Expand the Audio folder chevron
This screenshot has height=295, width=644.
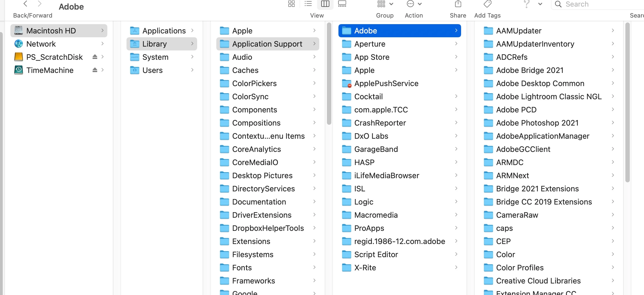314,57
